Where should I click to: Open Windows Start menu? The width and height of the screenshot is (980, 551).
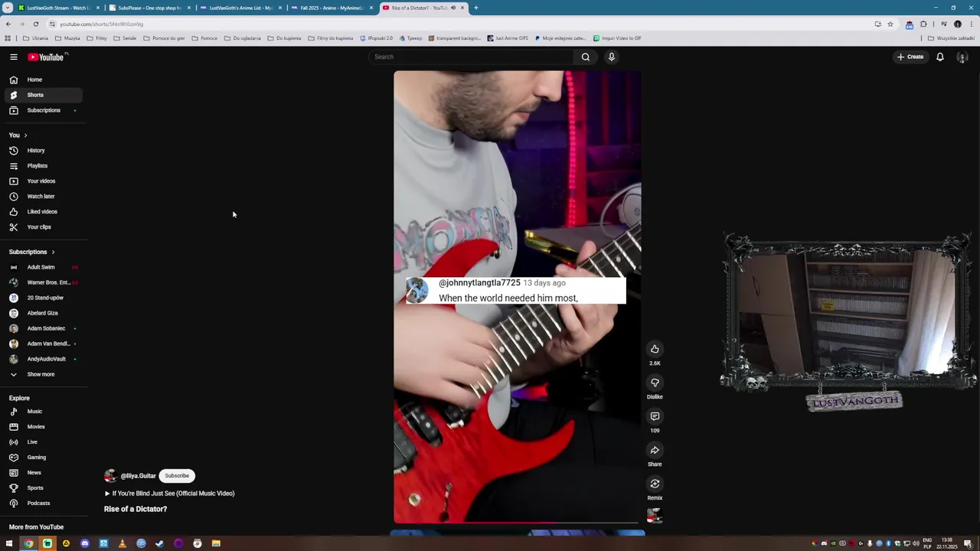[10, 543]
